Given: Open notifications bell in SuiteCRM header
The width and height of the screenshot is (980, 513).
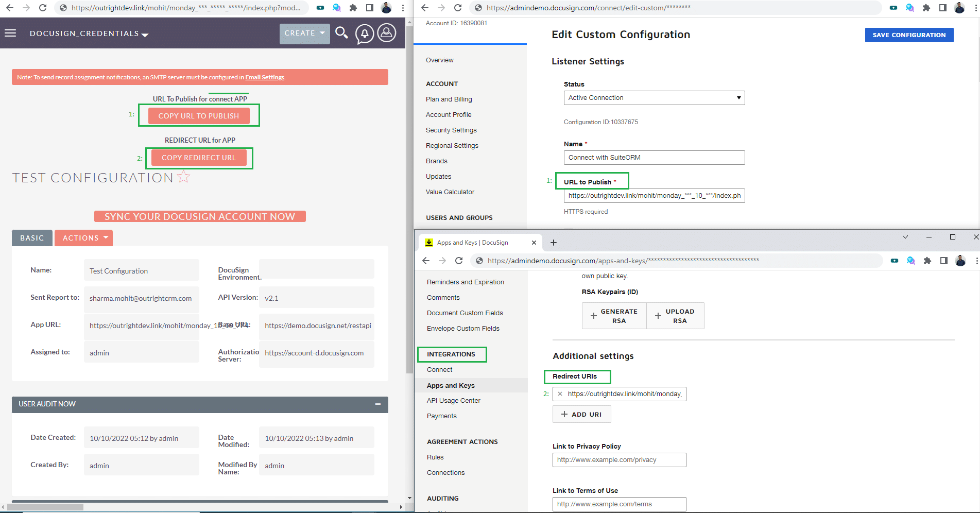Looking at the screenshot, I should point(364,34).
